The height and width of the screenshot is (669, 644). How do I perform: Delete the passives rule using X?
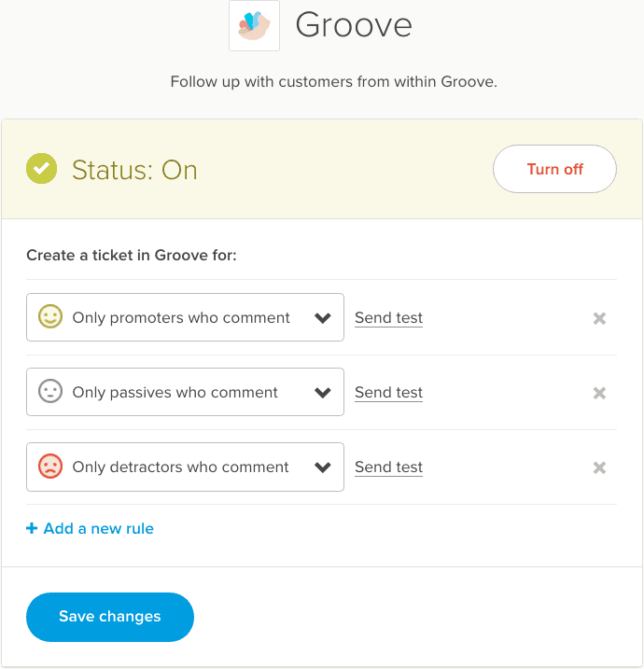click(599, 393)
